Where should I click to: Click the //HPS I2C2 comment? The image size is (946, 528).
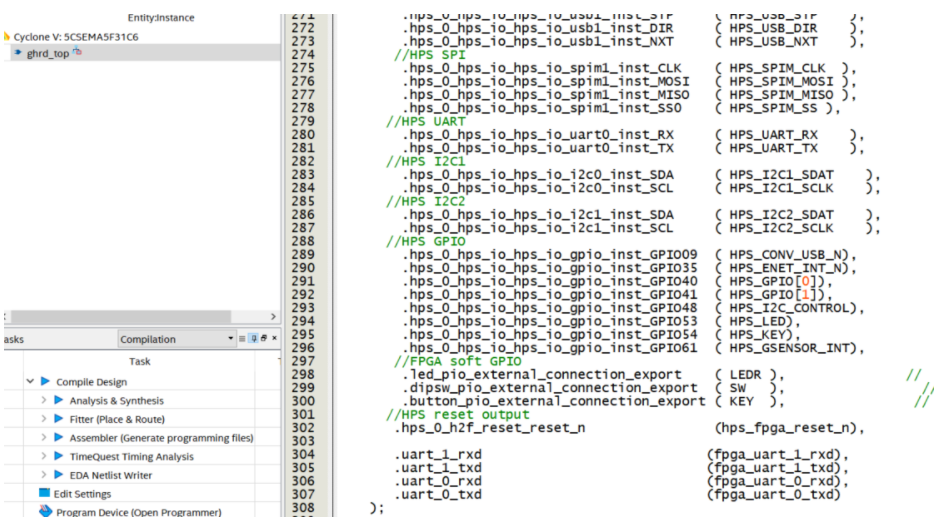point(425,201)
